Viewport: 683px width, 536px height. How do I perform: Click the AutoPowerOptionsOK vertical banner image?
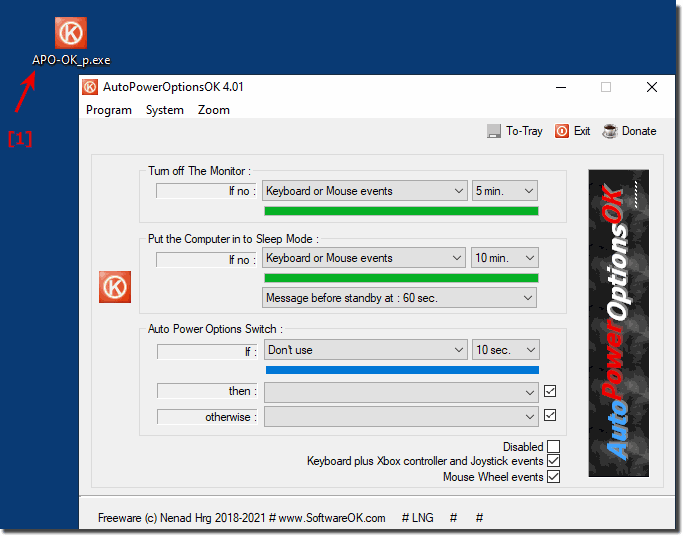tap(619, 323)
